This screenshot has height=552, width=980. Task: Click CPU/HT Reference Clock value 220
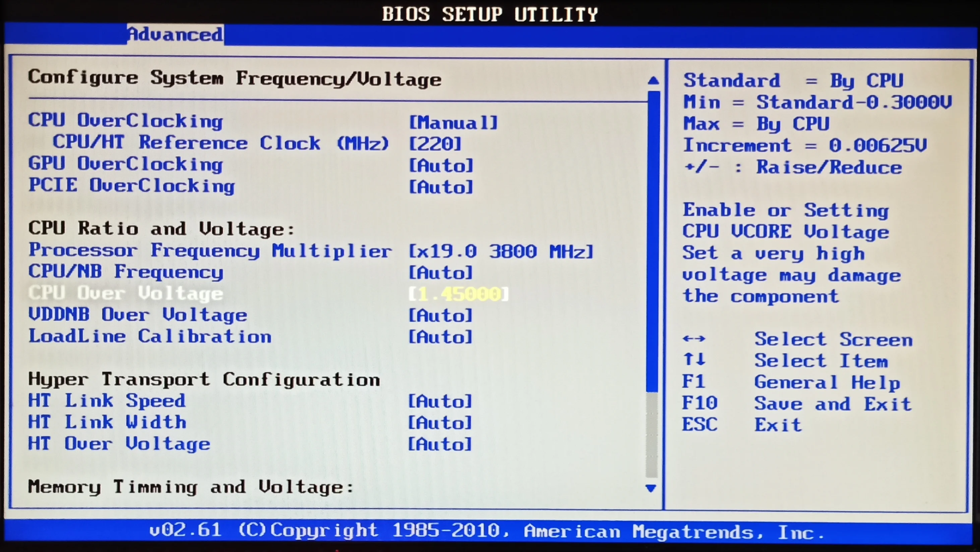pyautogui.click(x=435, y=144)
